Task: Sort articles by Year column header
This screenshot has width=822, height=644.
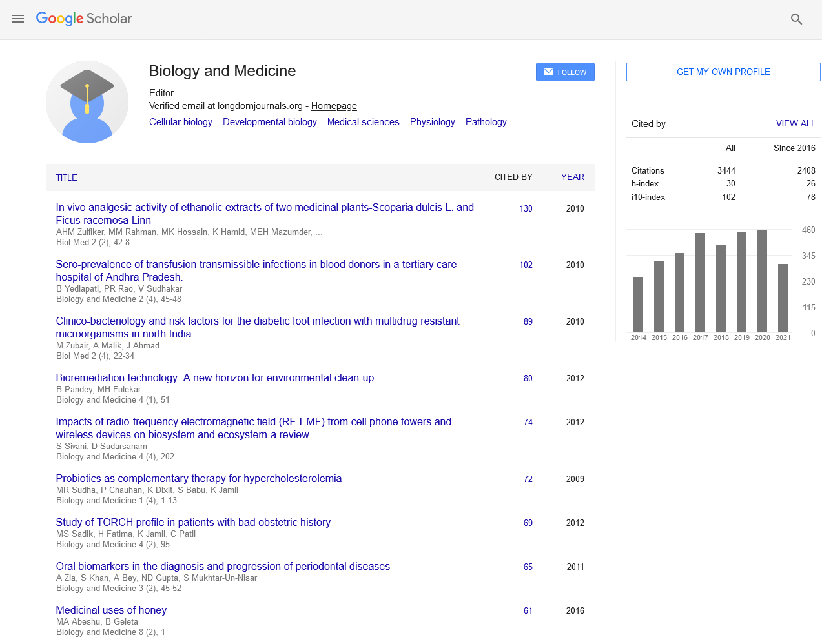Action: click(572, 177)
